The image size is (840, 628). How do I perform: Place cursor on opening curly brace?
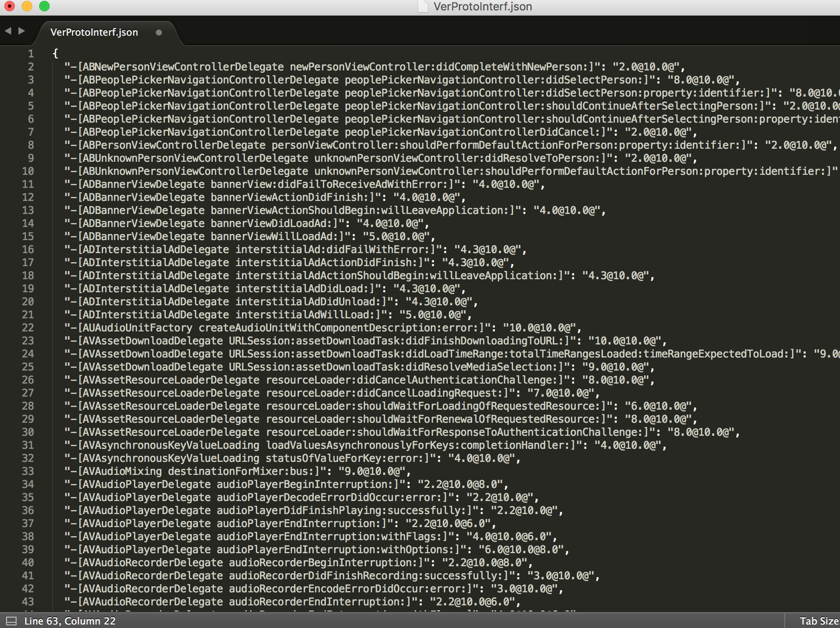pyautogui.click(x=55, y=53)
